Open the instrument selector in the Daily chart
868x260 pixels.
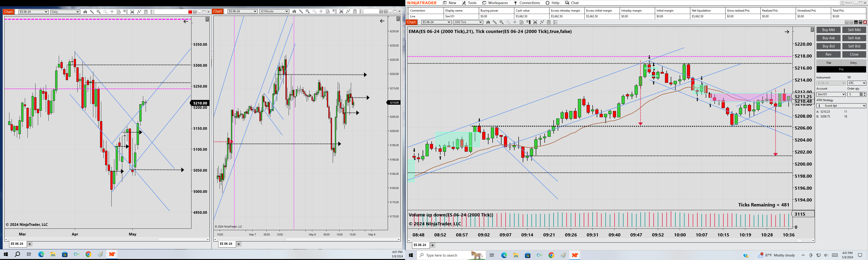[x=33, y=12]
